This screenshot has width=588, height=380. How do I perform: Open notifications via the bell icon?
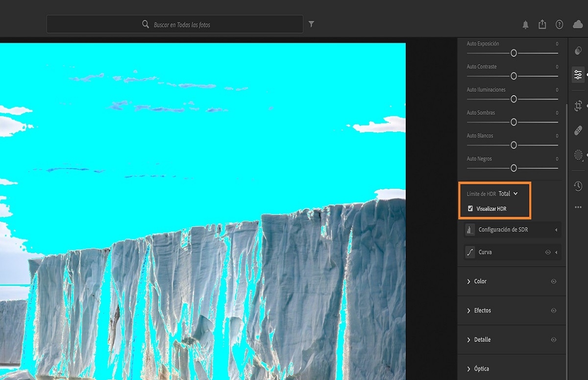[x=525, y=24]
